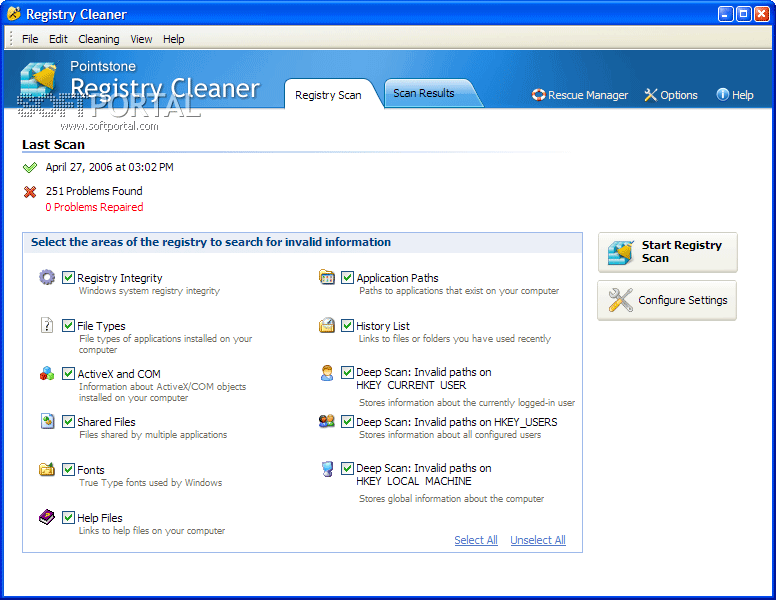Click the Shared Files icon
776x600 pixels.
(47, 421)
